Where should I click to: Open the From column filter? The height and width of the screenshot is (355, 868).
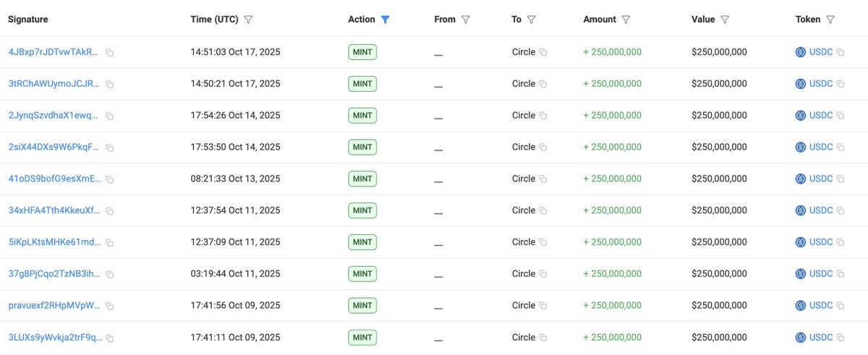click(465, 20)
